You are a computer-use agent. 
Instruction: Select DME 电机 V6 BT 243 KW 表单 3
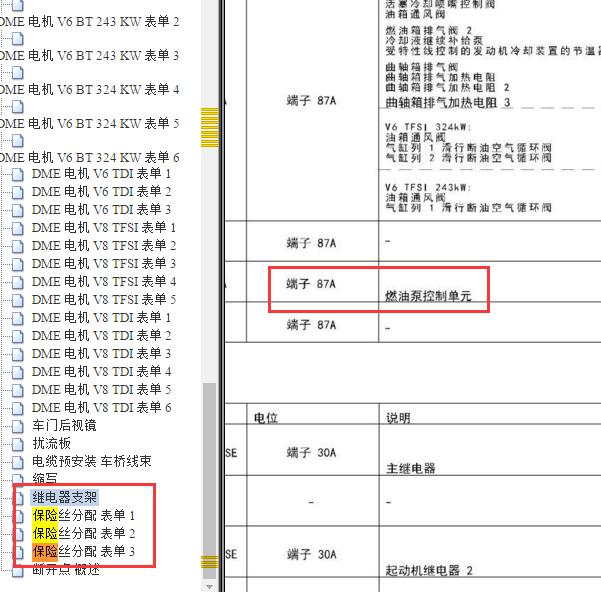pos(89,56)
